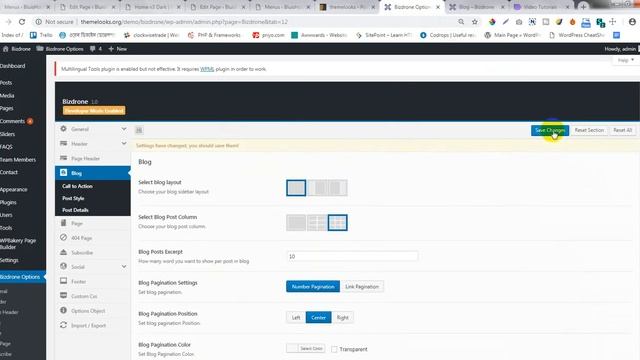Open the Trello bookmark
This screenshot has width=640, height=360.
41,35
